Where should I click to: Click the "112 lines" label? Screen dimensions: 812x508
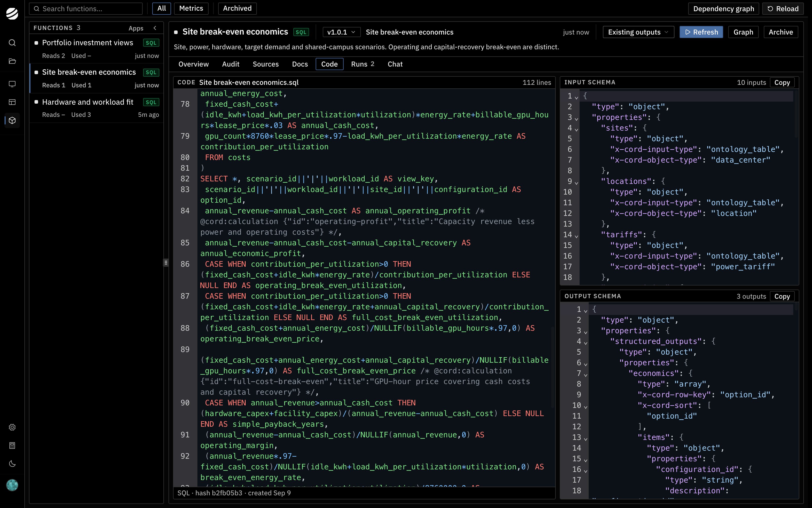[x=536, y=82]
